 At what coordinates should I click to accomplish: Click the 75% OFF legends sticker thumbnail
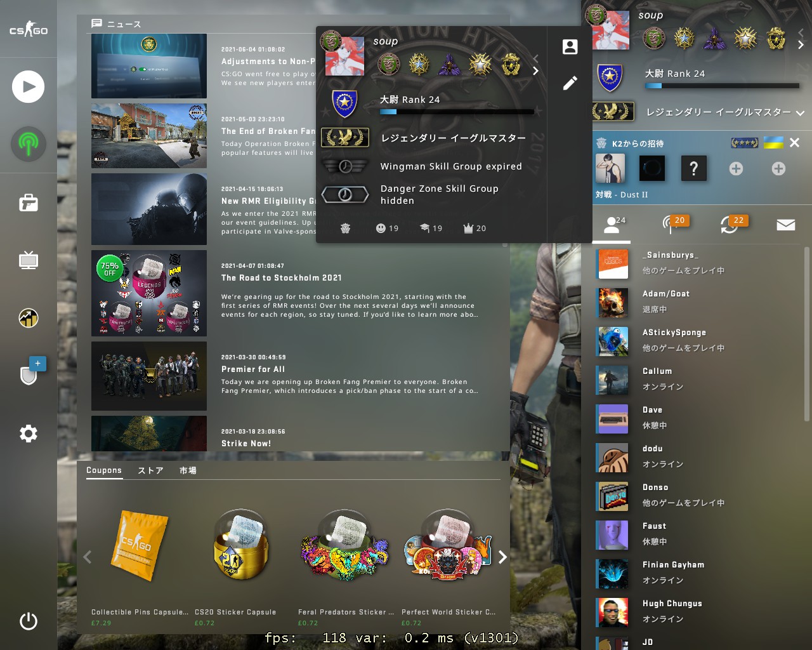tap(149, 293)
